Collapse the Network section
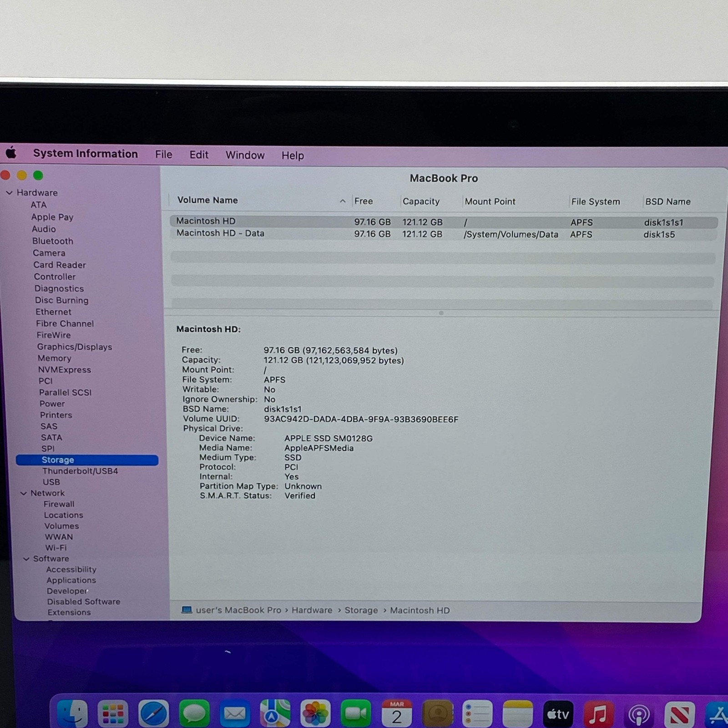Image resolution: width=728 pixels, height=728 pixels. [x=24, y=493]
